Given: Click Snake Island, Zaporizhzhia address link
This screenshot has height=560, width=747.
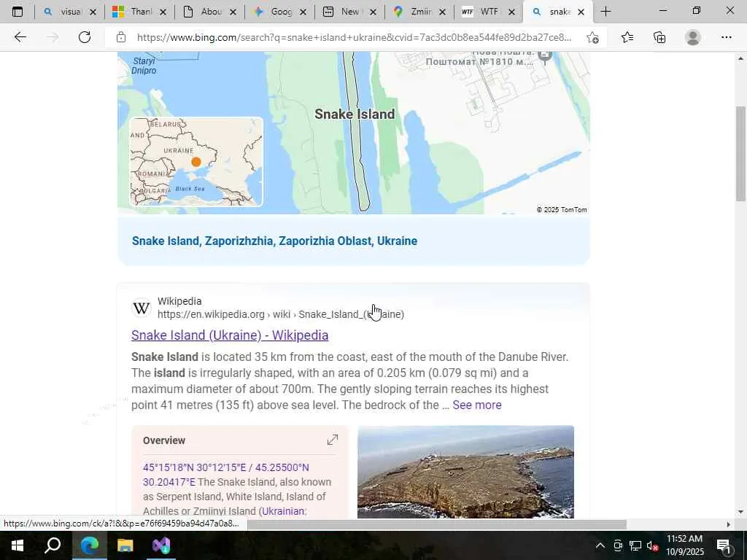Looking at the screenshot, I should coord(274,241).
